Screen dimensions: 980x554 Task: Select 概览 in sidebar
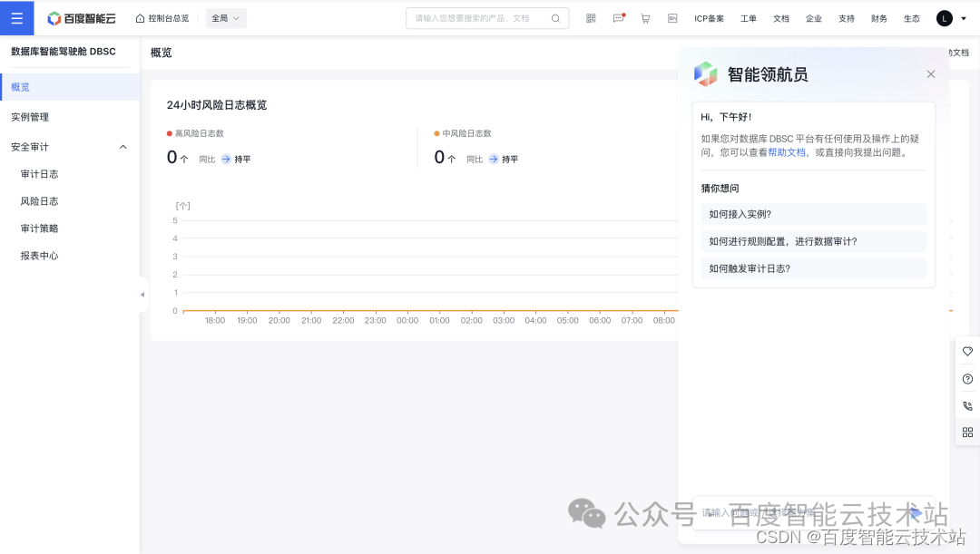click(70, 87)
